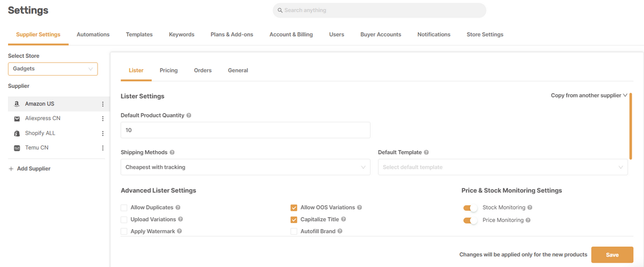Enable the Allow Duplicates checkbox

[x=124, y=207]
